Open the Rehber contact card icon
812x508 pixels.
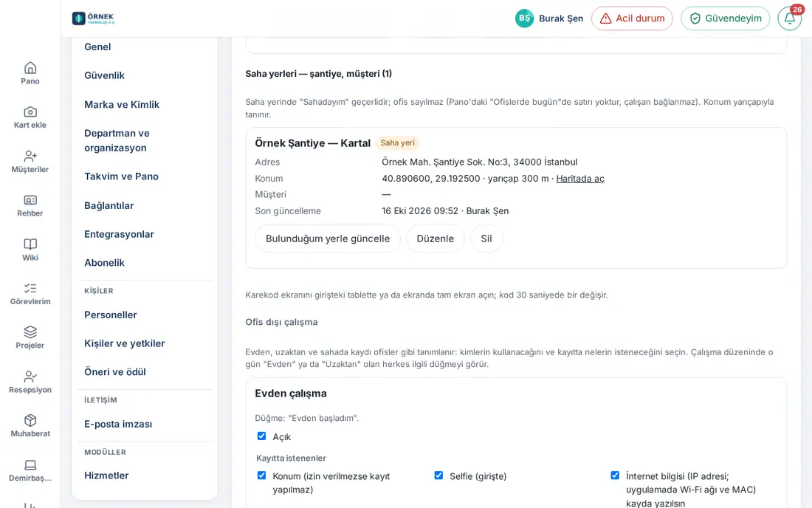[x=30, y=200]
